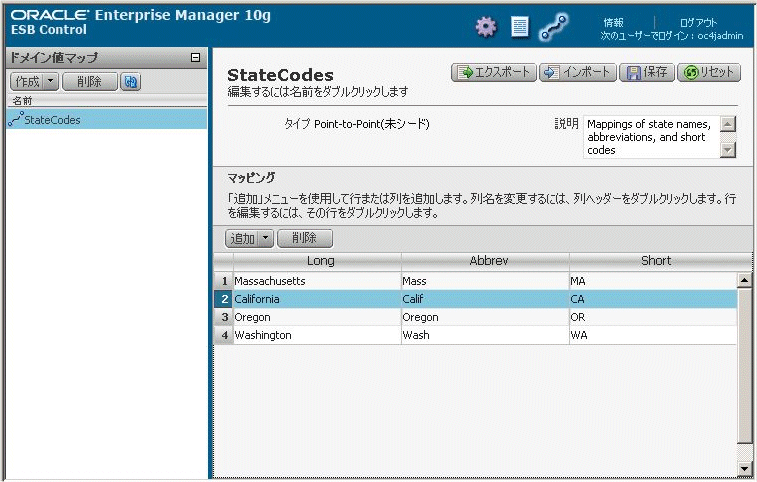
Task: Click the refresh icon beside 削除 in left panel
Action: point(130,82)
